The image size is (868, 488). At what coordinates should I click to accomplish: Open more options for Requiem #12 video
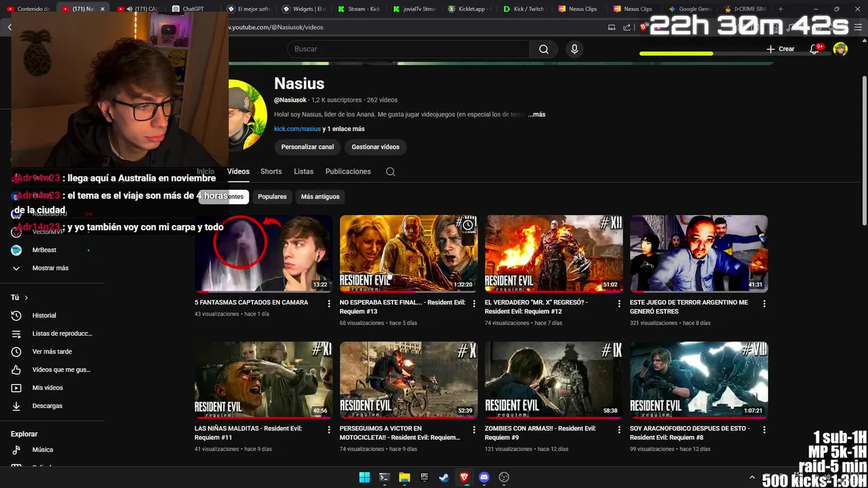pyautogui.click(x=619, y=304)
